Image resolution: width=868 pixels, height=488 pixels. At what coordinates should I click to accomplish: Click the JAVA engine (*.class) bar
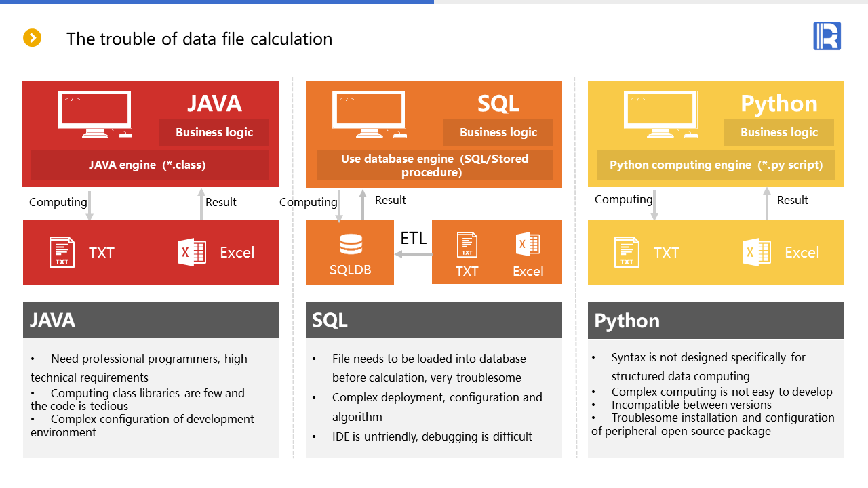[x=150, y=165]
